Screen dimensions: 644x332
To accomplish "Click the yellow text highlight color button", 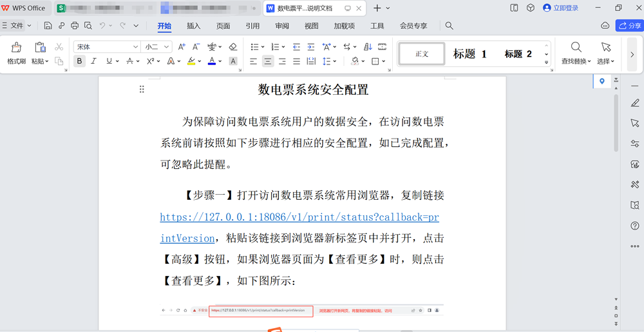I will click(191, 61).
